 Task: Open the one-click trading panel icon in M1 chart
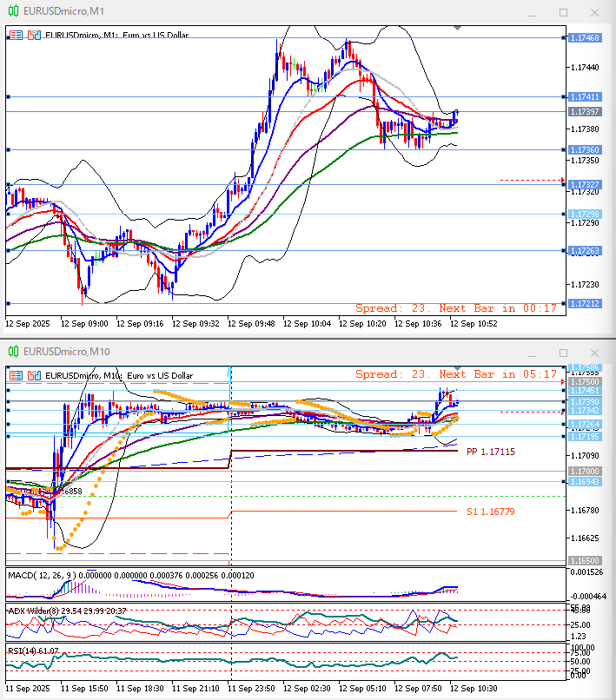17,36
